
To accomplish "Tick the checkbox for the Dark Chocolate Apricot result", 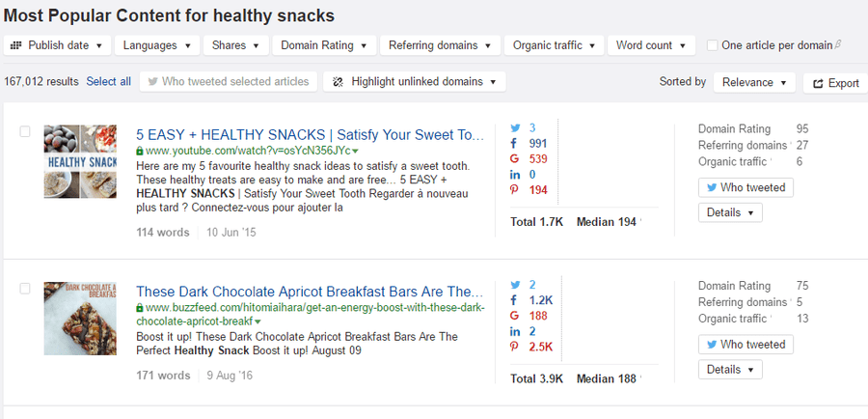I will pyautogui.click(x=25, y=289).
